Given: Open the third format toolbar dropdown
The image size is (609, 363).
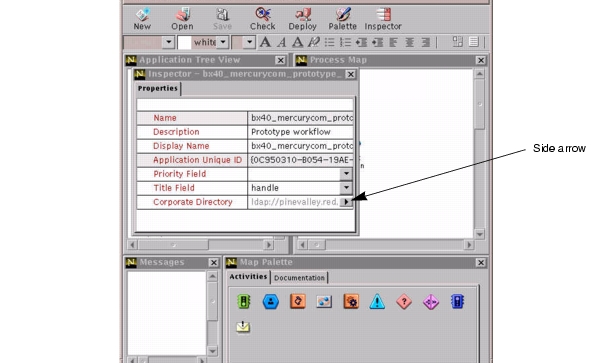Looking at the screenshot, I should point(249,42).
